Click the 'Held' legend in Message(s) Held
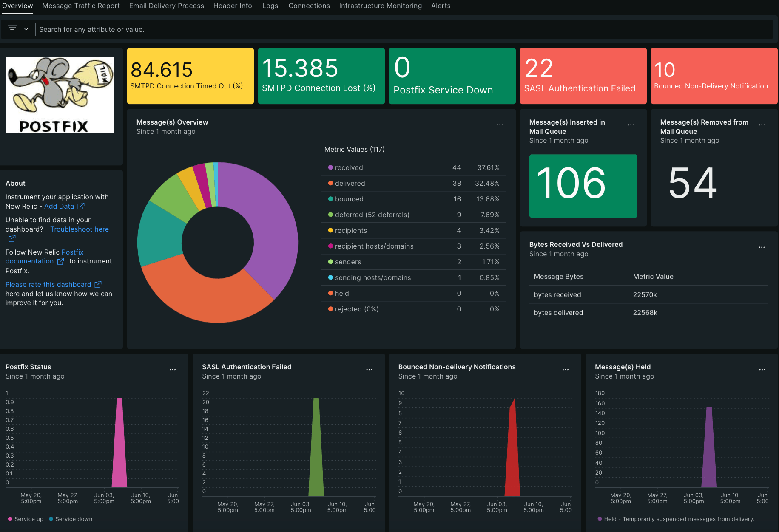 click(676, 519)
